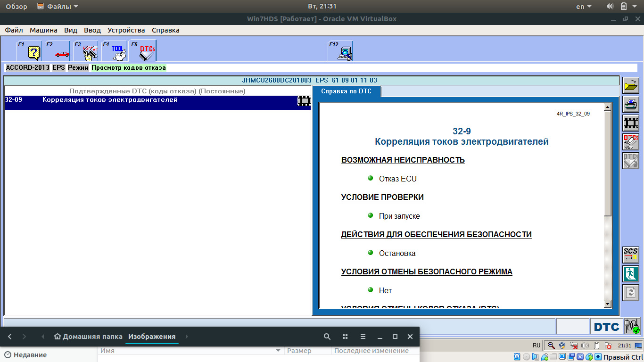644x362 pixels.
Task: Open the 'en' keyboard layout dropdown
Action: [584, 7]
